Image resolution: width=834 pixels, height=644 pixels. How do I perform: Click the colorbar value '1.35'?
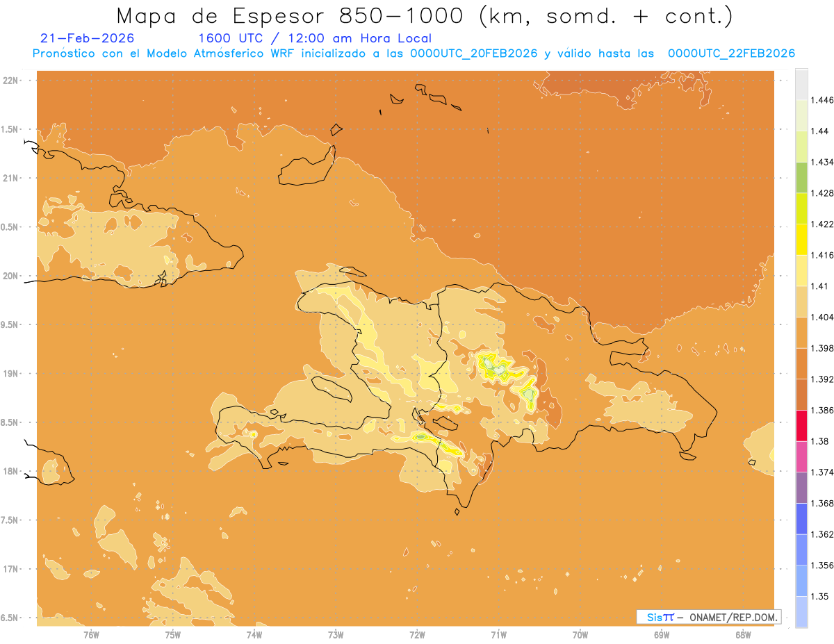(820, 596)
